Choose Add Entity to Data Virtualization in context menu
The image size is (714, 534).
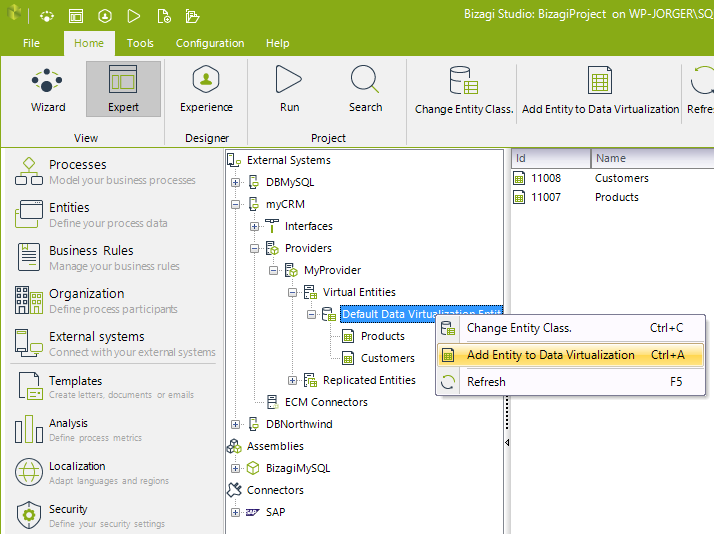click(571, 355)
